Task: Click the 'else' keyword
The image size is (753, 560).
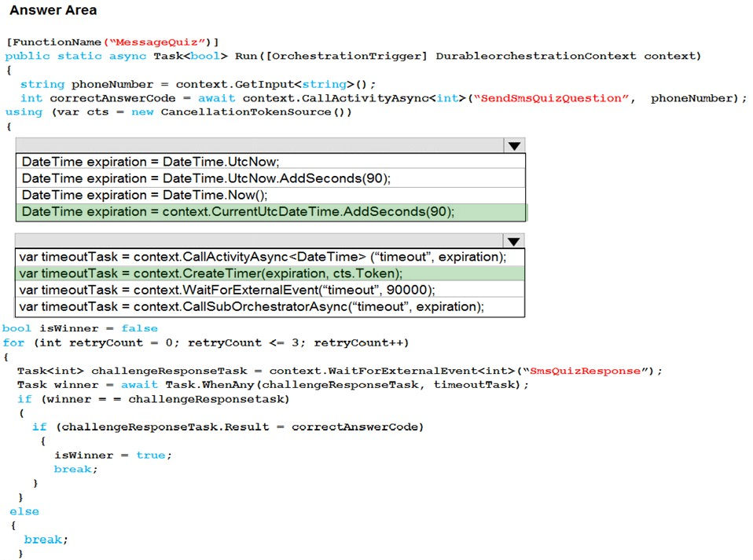Action: click(24, 511)
